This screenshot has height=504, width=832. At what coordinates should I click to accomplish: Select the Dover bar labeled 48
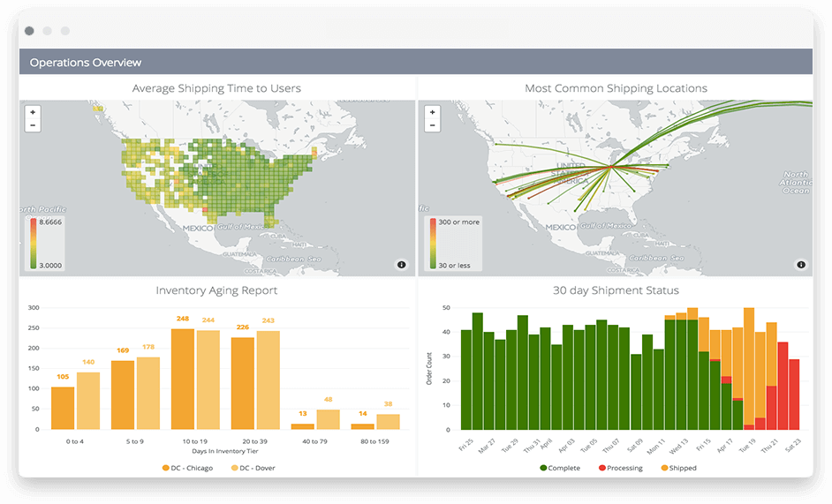click(328, 419)
